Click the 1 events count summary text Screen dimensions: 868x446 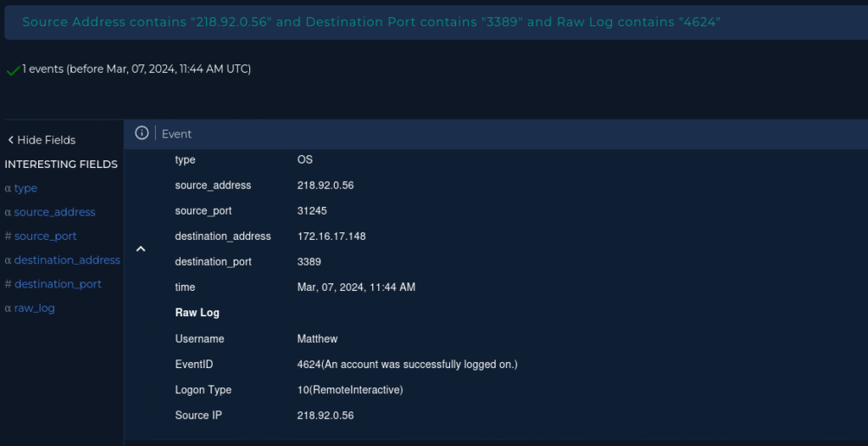click(x=136, y=70)
